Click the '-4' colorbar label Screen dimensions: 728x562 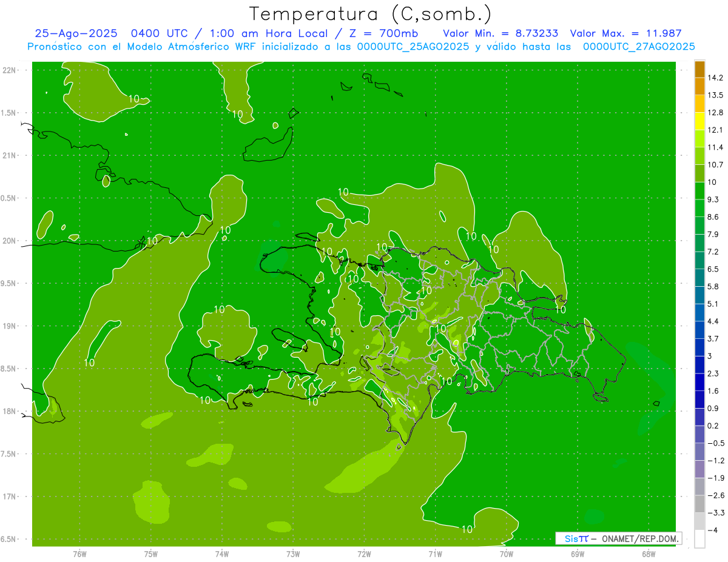[712, 530]
